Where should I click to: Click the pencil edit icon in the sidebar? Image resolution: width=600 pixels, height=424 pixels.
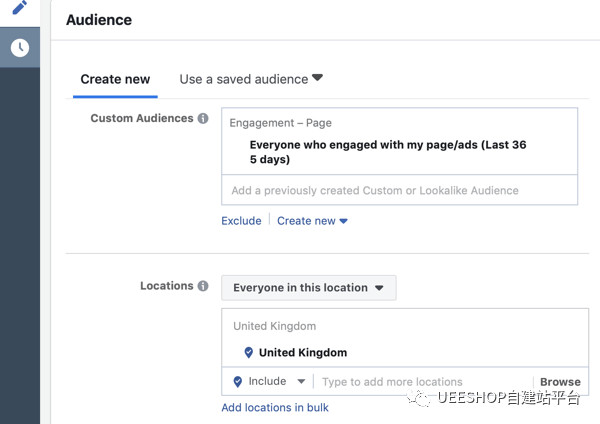19,8
